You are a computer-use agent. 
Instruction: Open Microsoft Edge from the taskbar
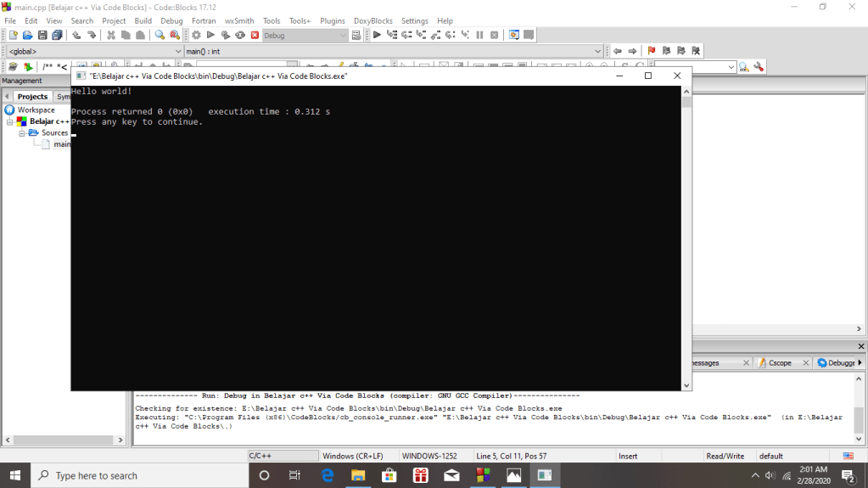point(328,475)
